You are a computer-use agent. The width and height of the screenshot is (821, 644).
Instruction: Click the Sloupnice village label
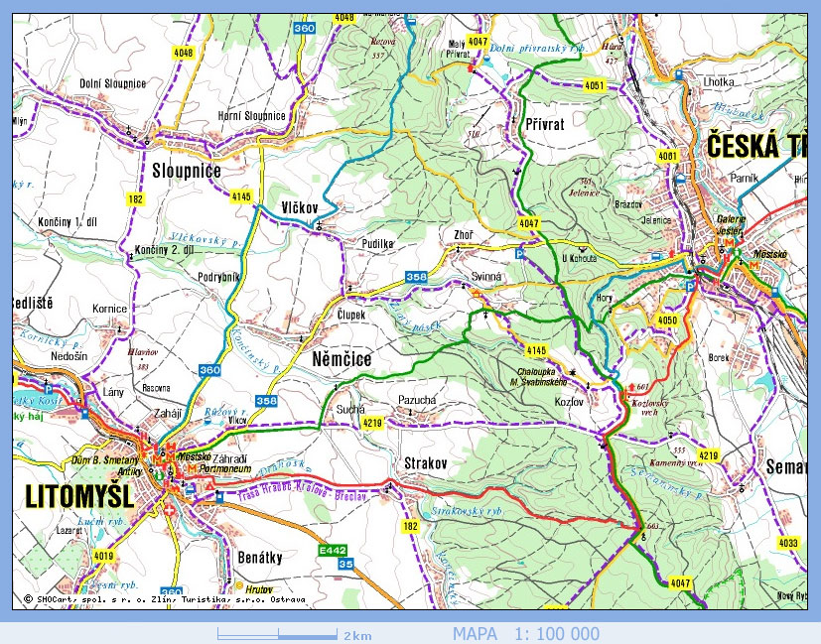click(x=187, y=171)
